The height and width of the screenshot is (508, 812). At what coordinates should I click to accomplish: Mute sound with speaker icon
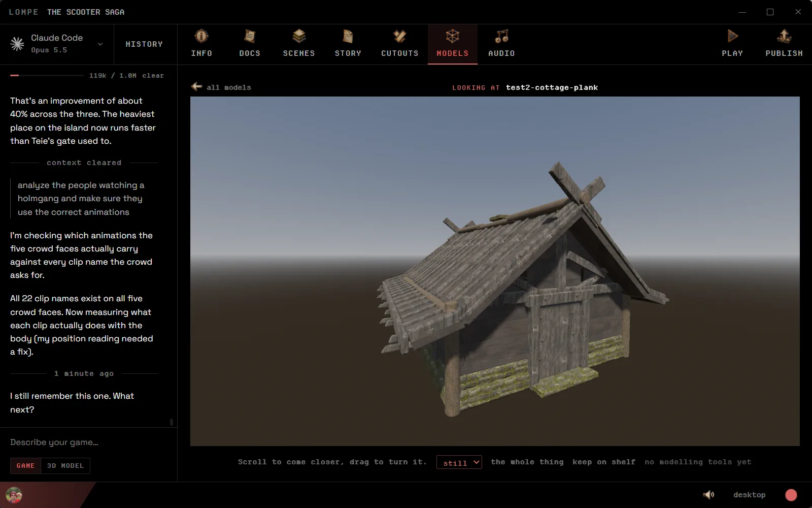tap(708, 495)
